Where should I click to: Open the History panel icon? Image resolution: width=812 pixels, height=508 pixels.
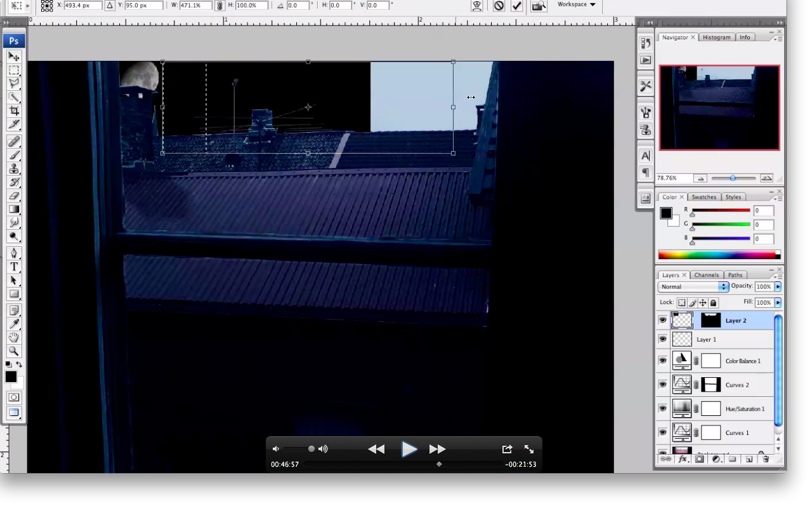pos(646,44)
